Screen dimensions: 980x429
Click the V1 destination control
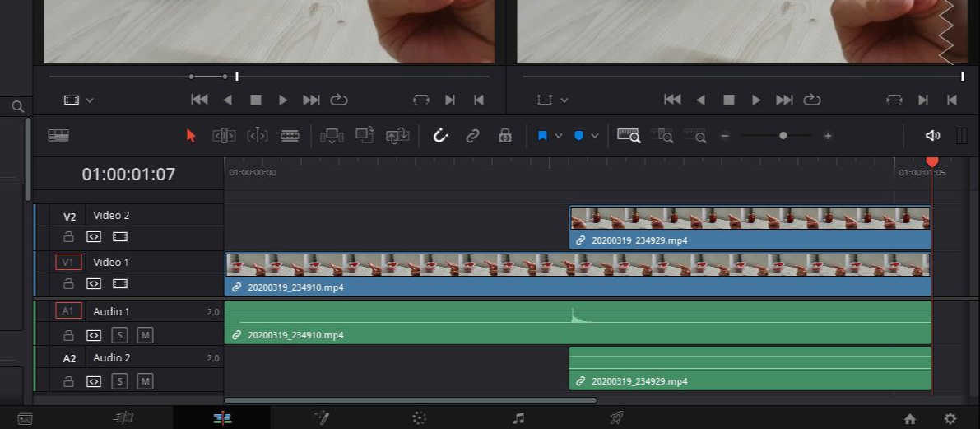(x=68, y=262)
